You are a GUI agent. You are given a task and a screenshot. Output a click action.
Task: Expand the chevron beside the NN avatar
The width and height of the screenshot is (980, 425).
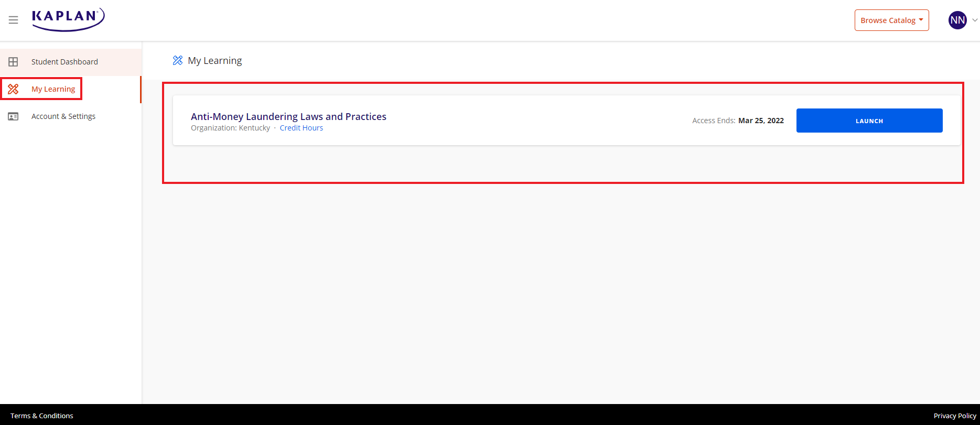(x=975, y=20)
